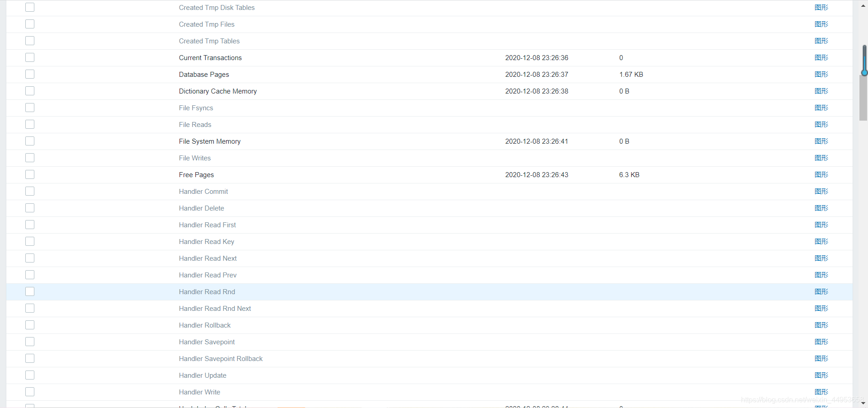Open the 图形 graph for Current Transactions
The height and width of the screenshot is (408, 868).
coord(821,57)
